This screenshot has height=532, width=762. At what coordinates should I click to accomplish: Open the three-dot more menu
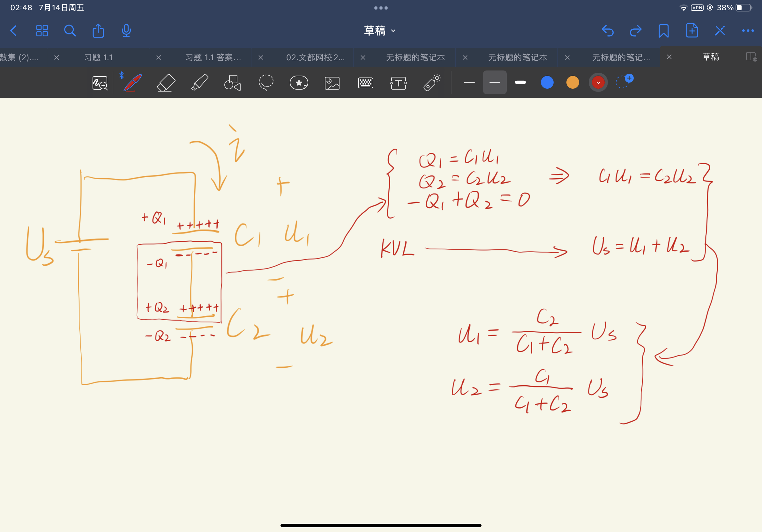(747, 31)
